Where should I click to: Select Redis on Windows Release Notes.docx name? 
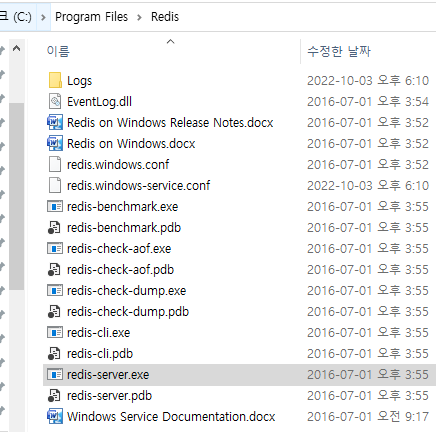pyautogui.click(x=170, y=123)
